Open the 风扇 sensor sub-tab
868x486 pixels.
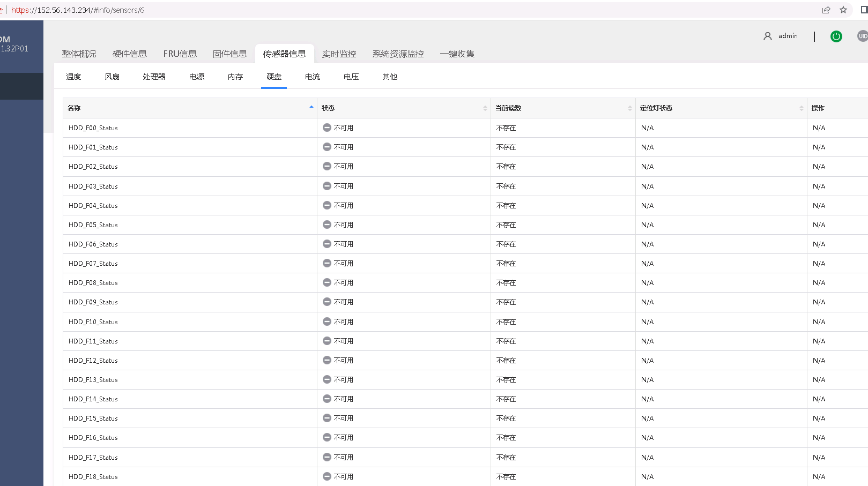112,77
